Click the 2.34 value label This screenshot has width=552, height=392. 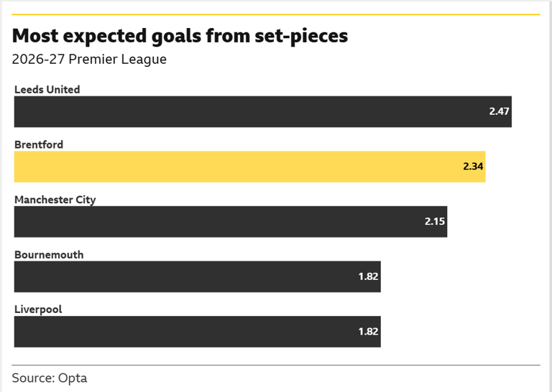(473, 167)
